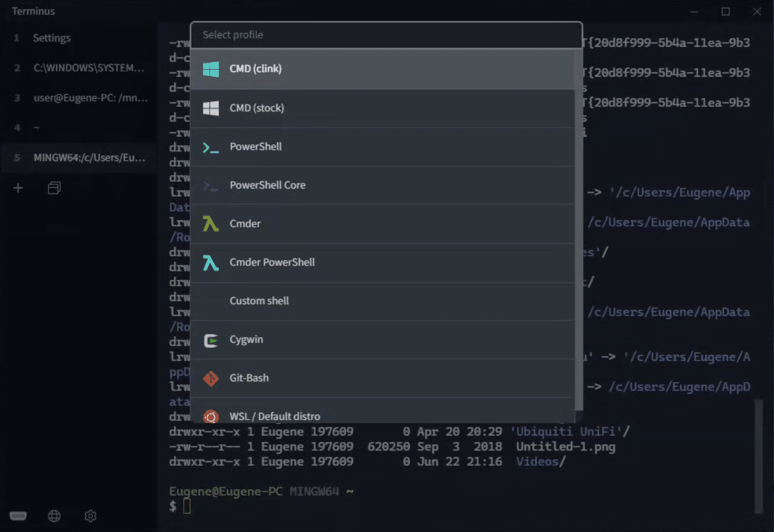Select the PowerShell Core profile
The width and height of the screenshot is (774, 532).
(x=268, y=185)
